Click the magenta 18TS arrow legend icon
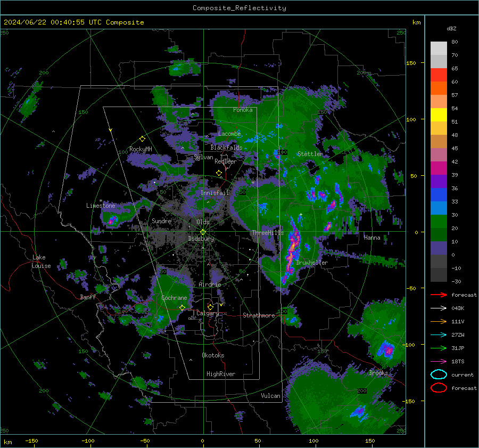The height and width of the screenshot is (448, 479). 439,362
